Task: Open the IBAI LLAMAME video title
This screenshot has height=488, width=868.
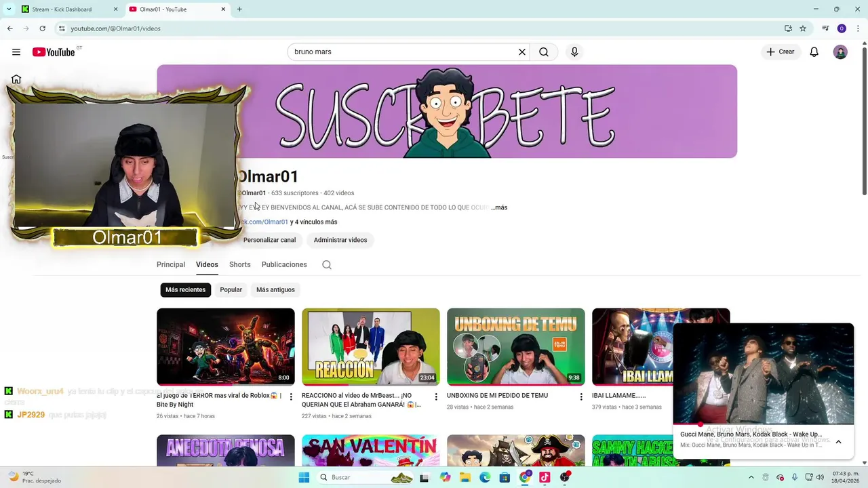Action: click(x=618, y=396)
